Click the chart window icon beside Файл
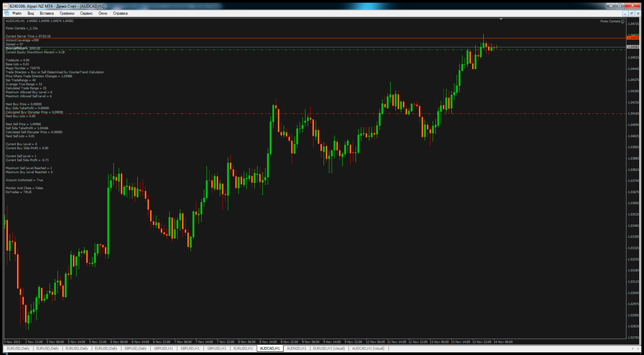 point(6,13)
